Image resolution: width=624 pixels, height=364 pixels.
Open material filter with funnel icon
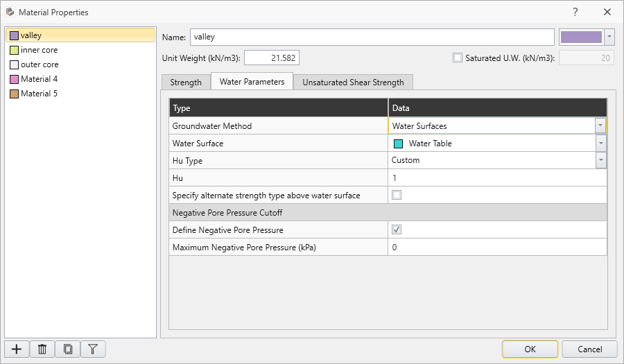(93, 349)
